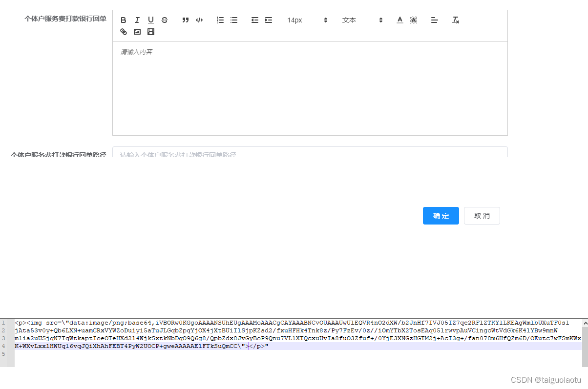Open the text color picker
This screenshot has height=389, width=588.
point(400,20)
